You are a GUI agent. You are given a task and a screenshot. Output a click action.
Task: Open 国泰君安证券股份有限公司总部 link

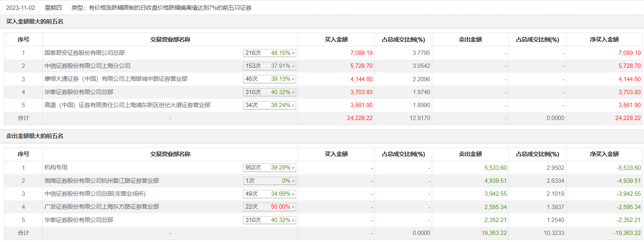point(85,53)
